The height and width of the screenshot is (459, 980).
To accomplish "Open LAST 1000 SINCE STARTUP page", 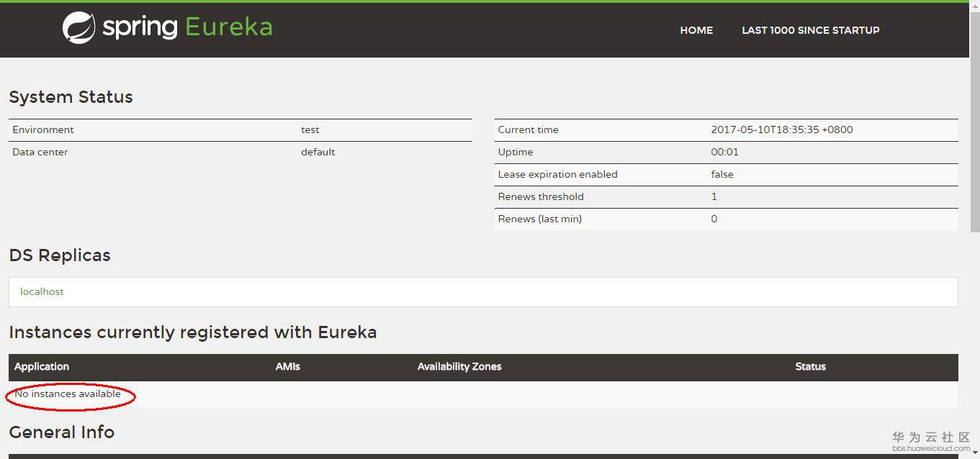I will click(x=811, y=30).
